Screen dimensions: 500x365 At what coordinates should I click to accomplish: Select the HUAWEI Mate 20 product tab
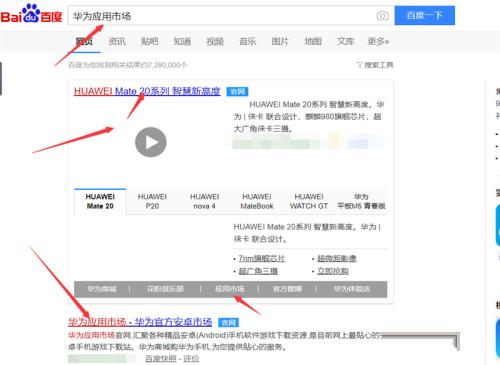100,201
